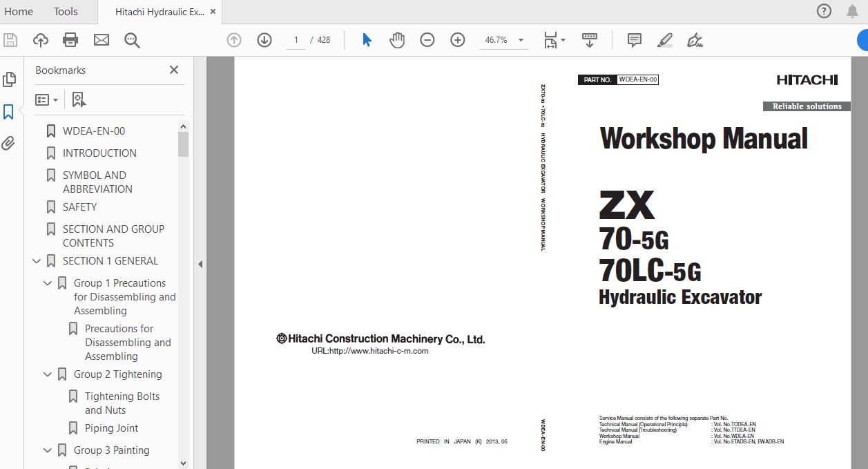
Task: Jump to Piping Joint bookmark
Action: (111, 428)
